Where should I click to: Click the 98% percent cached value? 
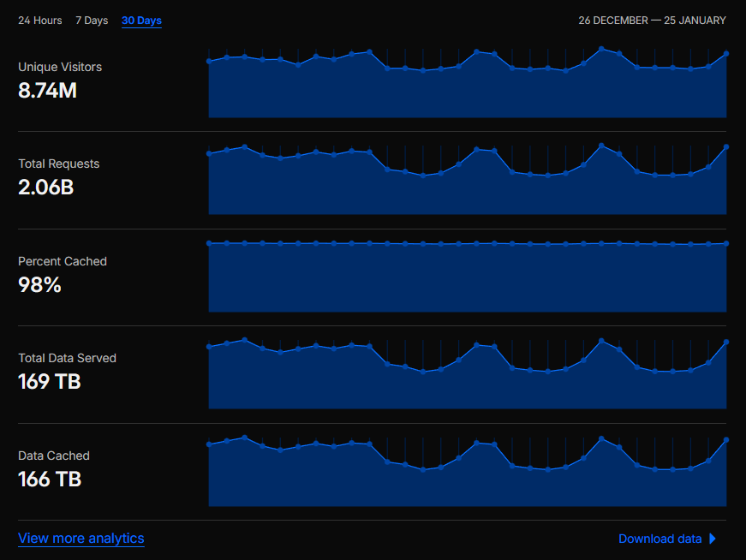coord(39,284)
